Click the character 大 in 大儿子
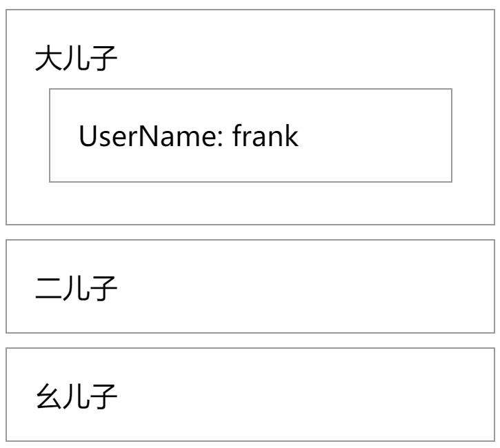 tap(48, 58)
